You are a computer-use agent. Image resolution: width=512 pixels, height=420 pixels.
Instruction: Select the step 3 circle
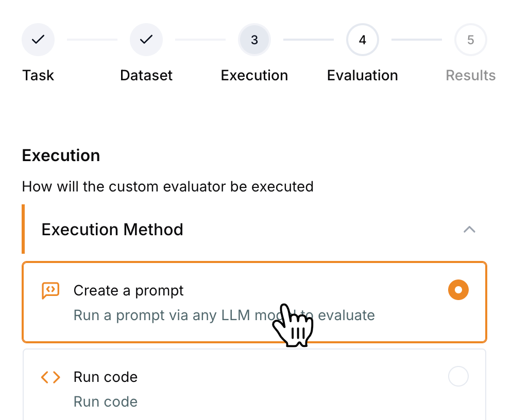point(254,40)
